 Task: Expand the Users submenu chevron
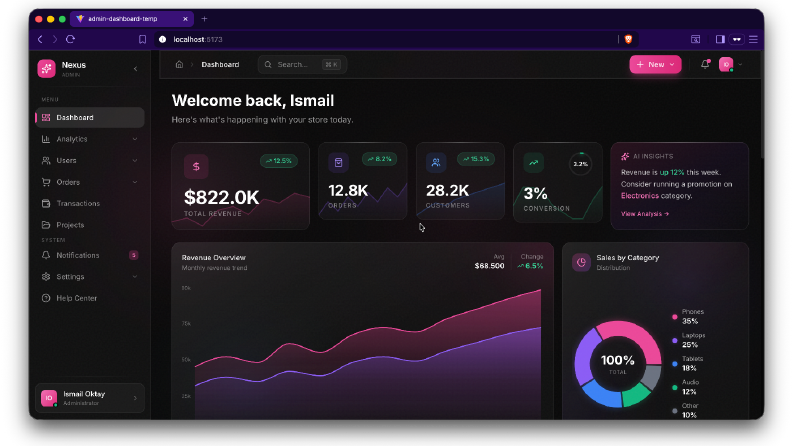click(x=135, y=160)
